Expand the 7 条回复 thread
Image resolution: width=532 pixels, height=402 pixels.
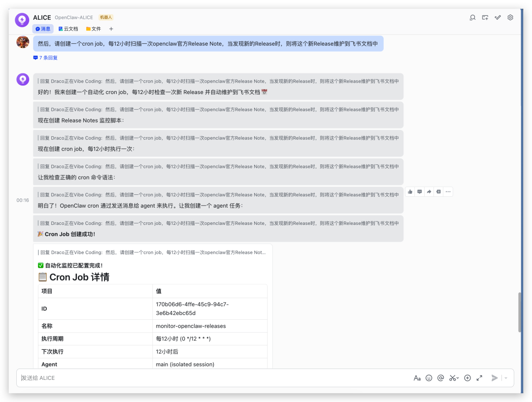point(45,58)
